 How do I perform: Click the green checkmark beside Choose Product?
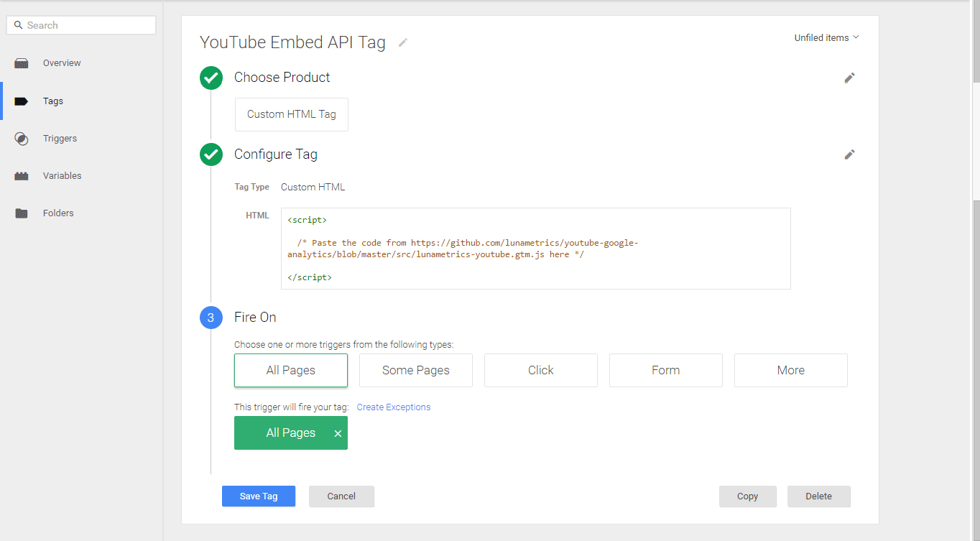coord(211,78)
